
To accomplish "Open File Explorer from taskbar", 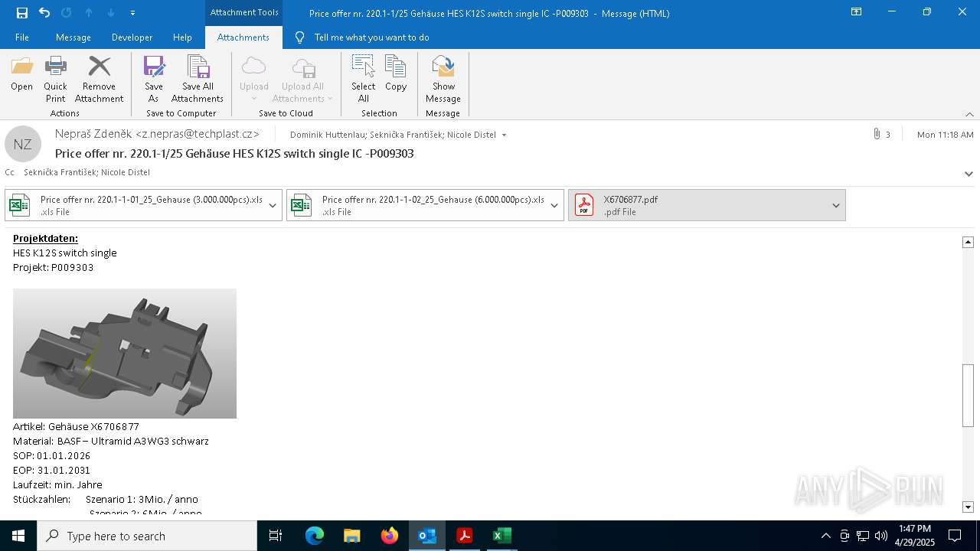I will click(x=352, y=536).
